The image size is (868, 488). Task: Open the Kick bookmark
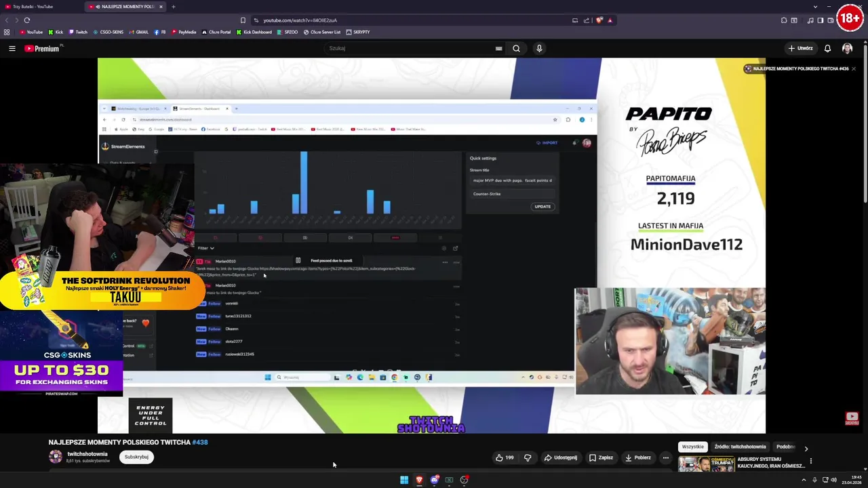click(x=56, y=32)
